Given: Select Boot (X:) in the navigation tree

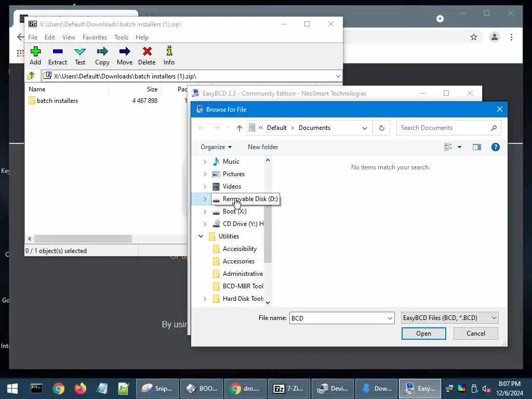Looking at the screenshot, I should coord(234,211).
